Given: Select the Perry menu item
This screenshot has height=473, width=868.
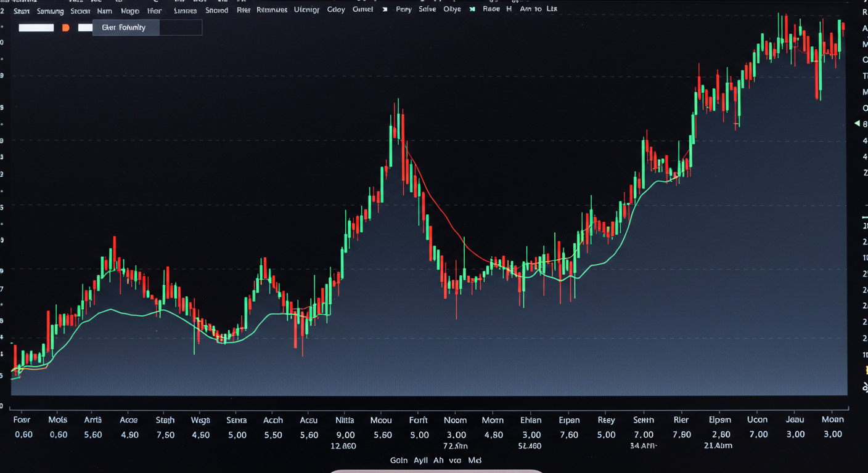Looking at the screenshot, I should point(404,10).
